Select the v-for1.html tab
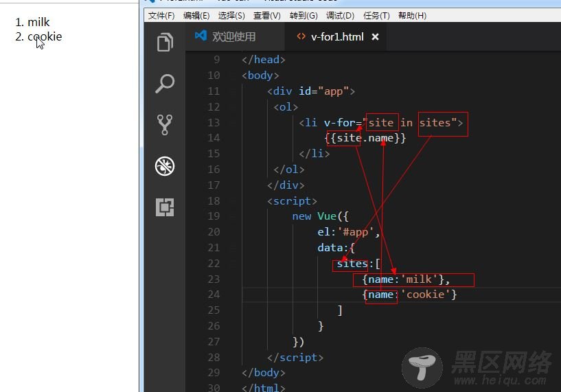Viewport: 561px width, 392px height. [337, 37]
